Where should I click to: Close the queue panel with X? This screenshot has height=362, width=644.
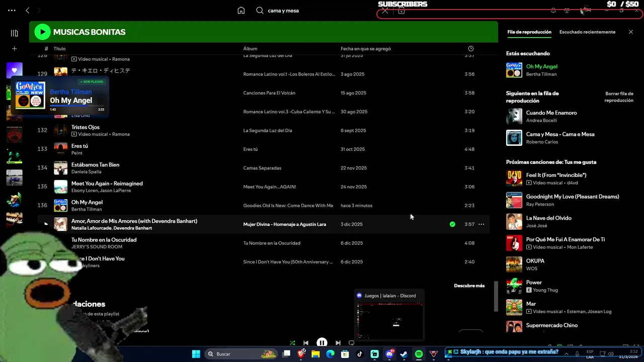pos(631,32)
